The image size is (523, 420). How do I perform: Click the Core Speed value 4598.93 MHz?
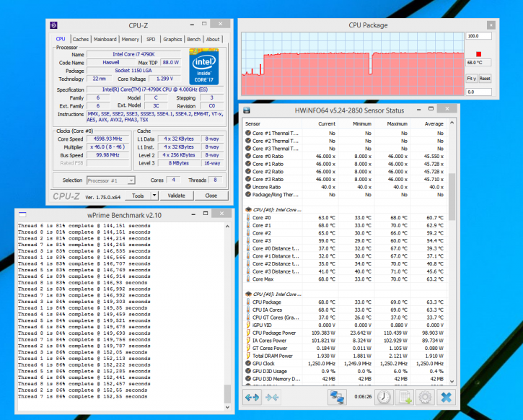tap(107, 139)
